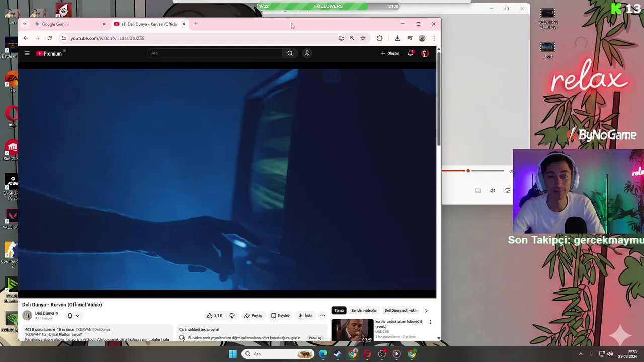
Task: Close the Deli Dünya Kervan tab
Action: point(184,24)
